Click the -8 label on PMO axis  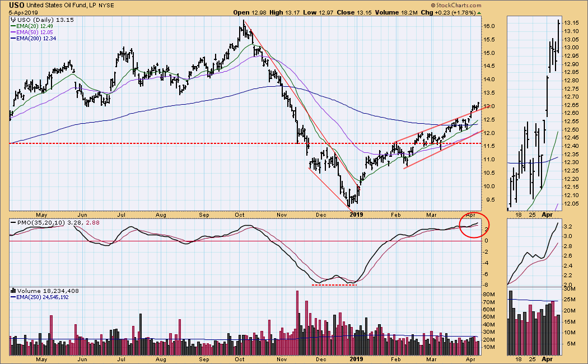[486, 285]
